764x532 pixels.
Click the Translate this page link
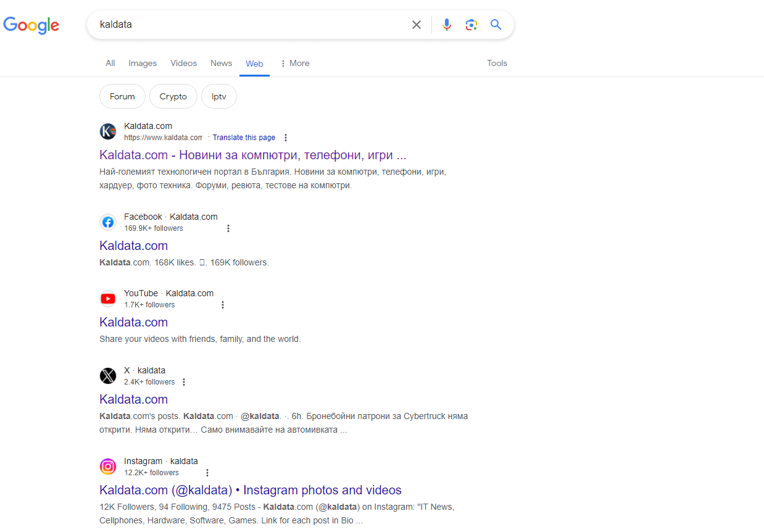244,138
